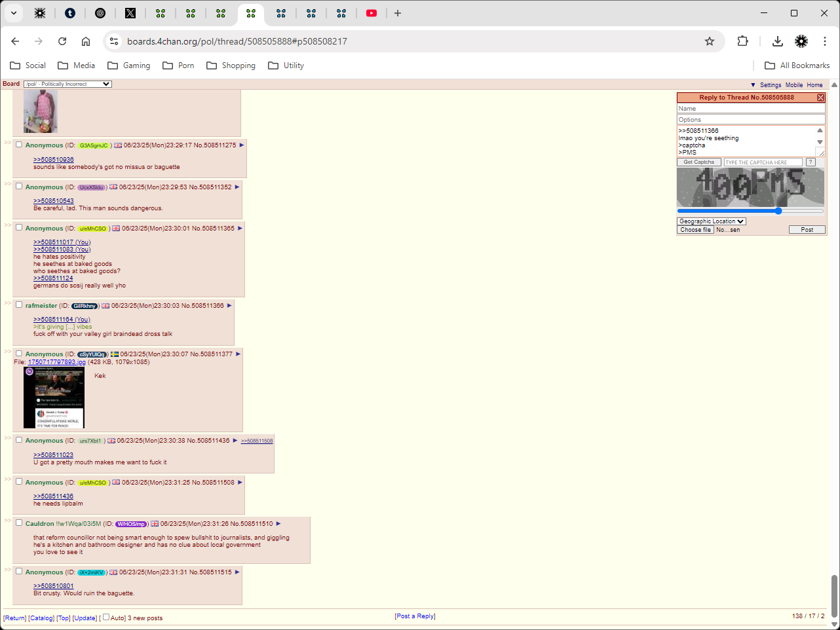Adjust the captcha alignment slider
Image resolution: width=840 pixels, height=630 pixels.
point(750,211)
